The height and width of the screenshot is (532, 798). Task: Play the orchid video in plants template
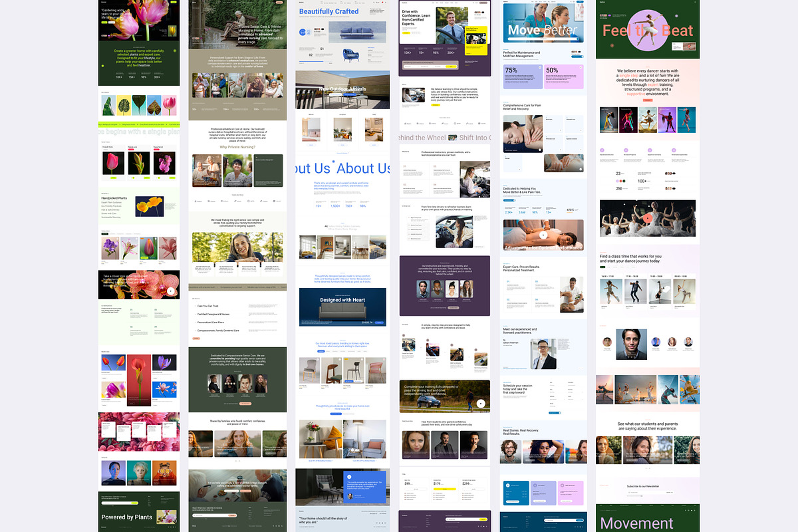coord(171,291)
